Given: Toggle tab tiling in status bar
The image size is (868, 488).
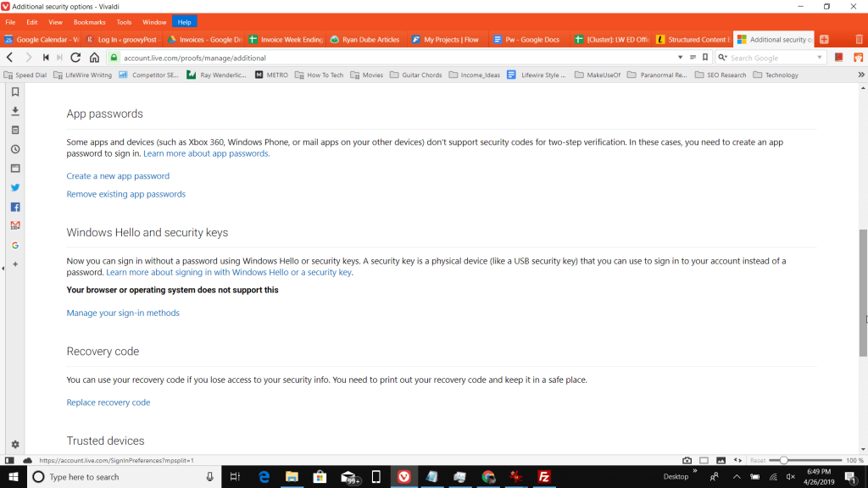Looking at the screenshot, I should [704, 460].
